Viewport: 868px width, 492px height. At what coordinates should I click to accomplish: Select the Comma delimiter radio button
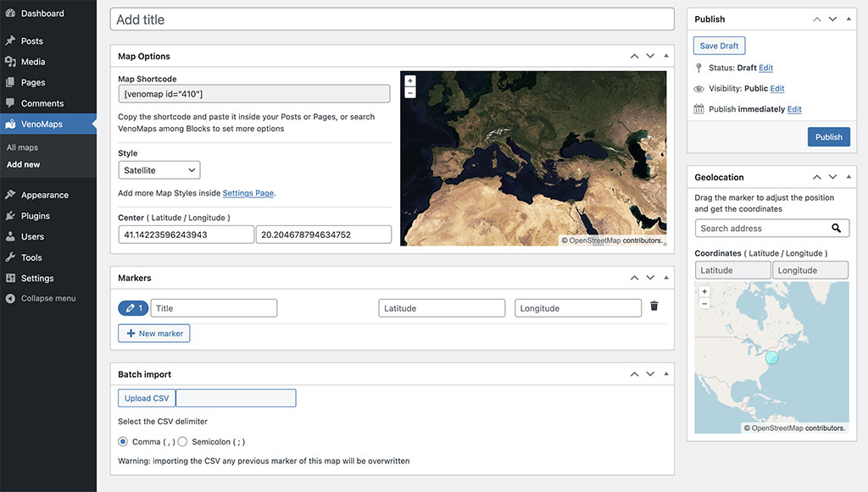(123, 442)
